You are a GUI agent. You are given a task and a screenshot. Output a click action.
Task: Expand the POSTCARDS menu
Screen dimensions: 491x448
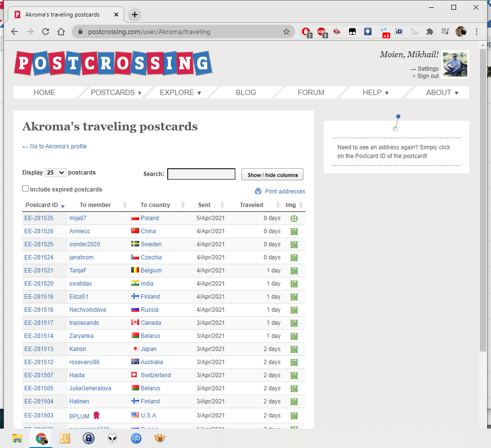[x=116, y=93]
